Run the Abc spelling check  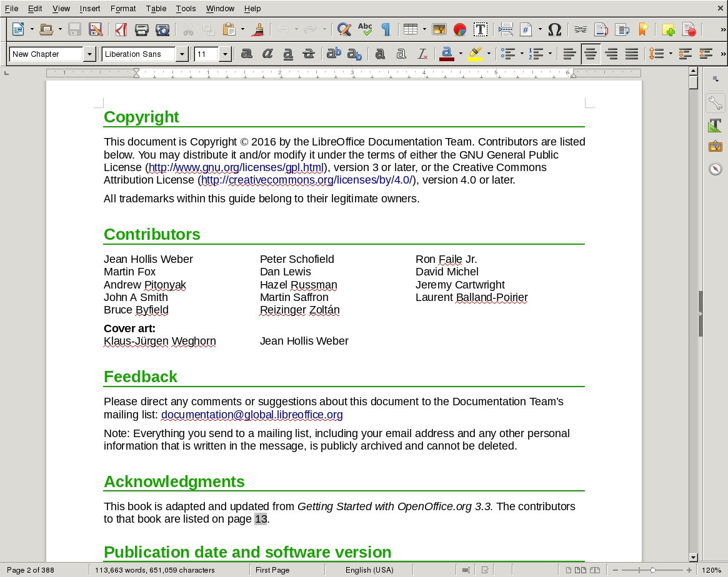tap(365, 29)
